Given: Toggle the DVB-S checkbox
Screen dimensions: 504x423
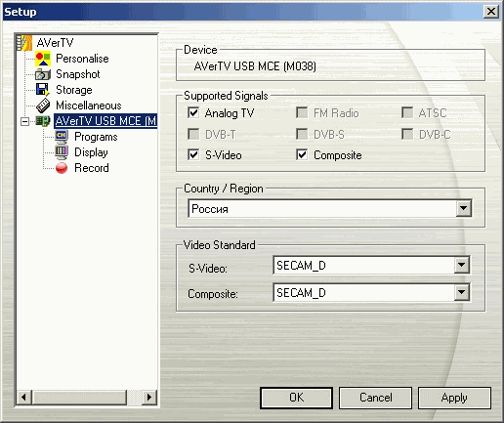Looking at the screenshot, I should [302, 134].
